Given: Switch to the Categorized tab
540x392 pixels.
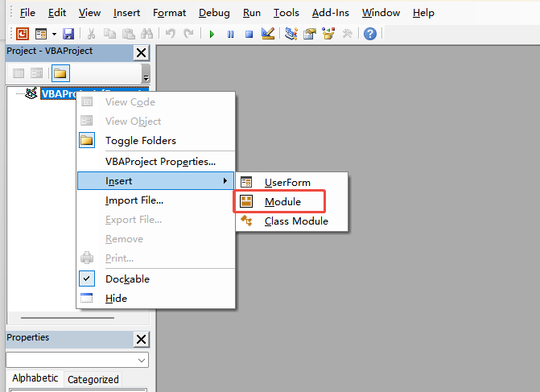Looking at the screenshot, I should click(x=93, y=379).
